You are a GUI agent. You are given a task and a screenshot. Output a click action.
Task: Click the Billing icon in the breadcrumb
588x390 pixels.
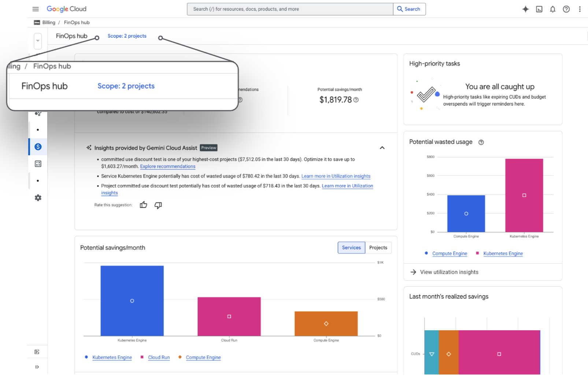pyautogui.click(x=37, y=22)
